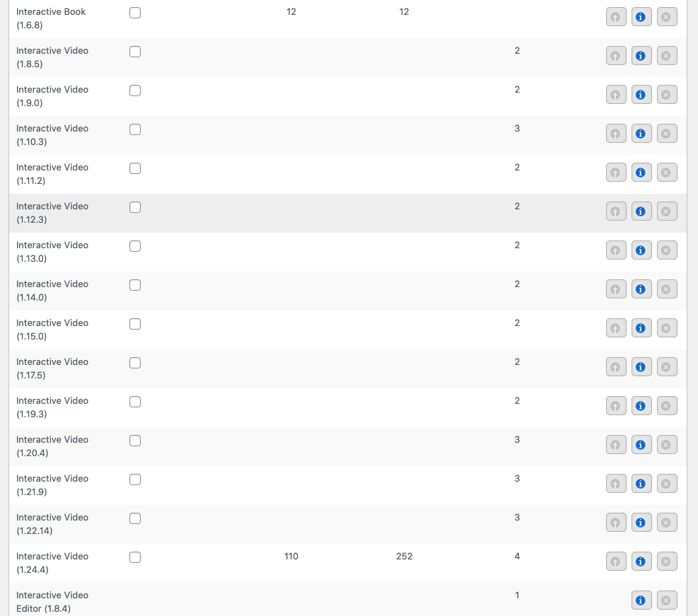The width and height of the screenshot is (698, 616).
Task: Delete Interactive Video (1.9.0) library
Action: tap(667, 94)
